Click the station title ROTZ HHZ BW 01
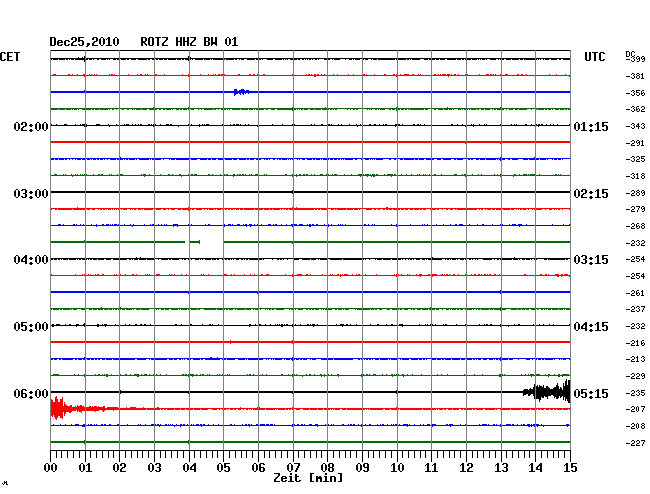 coord(189,42)
